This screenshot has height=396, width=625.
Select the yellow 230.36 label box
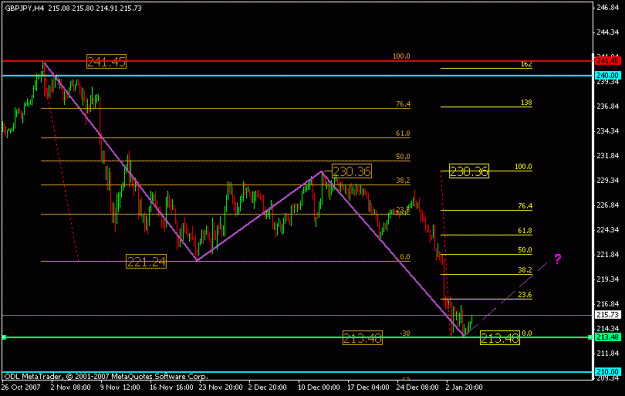point(469,171)
